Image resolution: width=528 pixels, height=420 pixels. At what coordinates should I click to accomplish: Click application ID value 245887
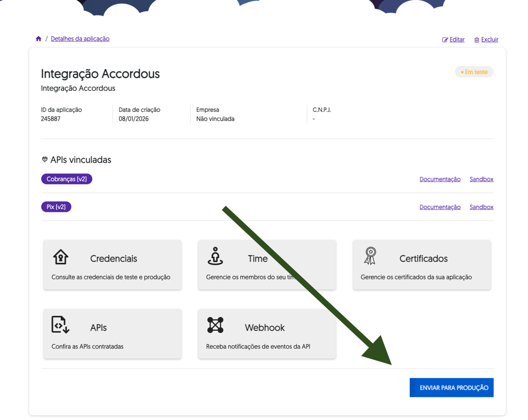click(51, 119)
